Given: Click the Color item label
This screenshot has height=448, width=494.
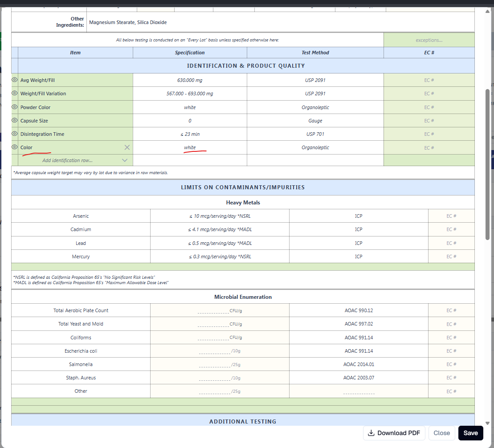Looking at the screenshot, I should 26,147.
